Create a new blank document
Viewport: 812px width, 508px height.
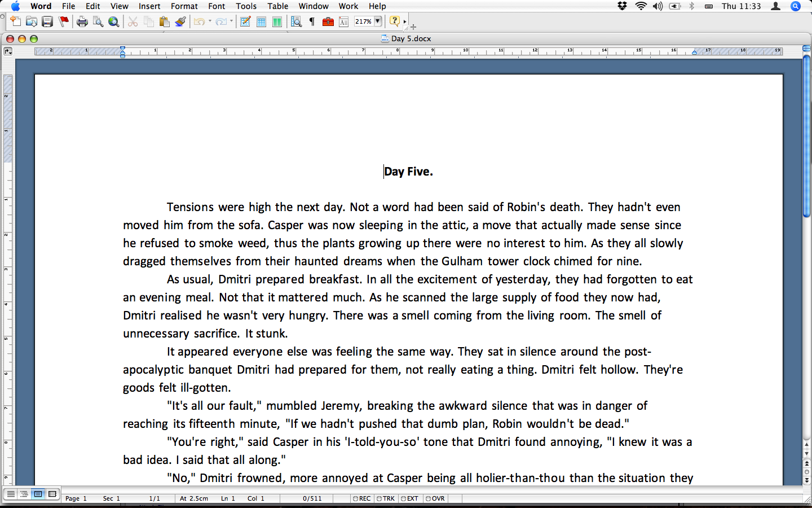pyautogui.click(x=15, y=21)
